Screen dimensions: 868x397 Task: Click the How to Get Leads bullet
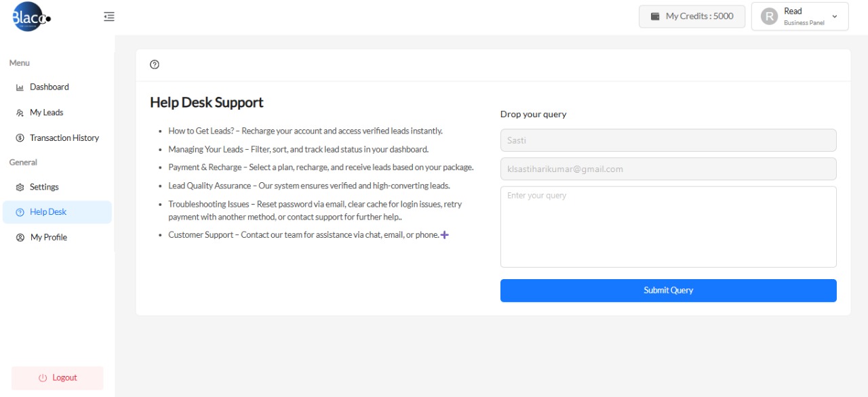pyautogui.click(x=305, y=131)
